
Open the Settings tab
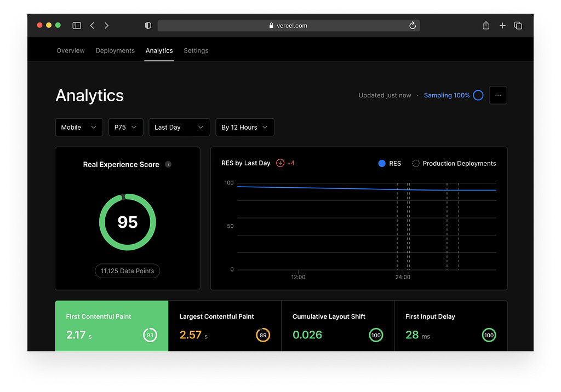click(196, 50)
